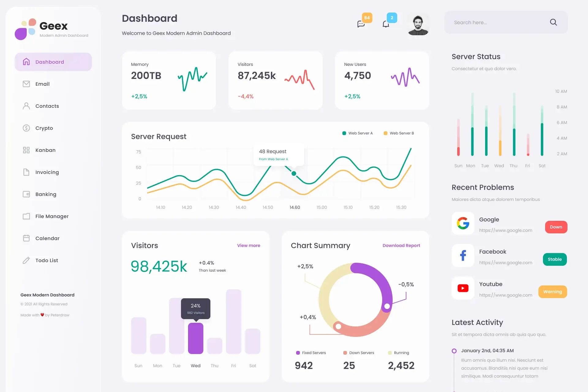Viewport: 588px width, 392px height.
Task: Click the search magnifier icon
Action: pyautogui.click(x=553, y=22)
